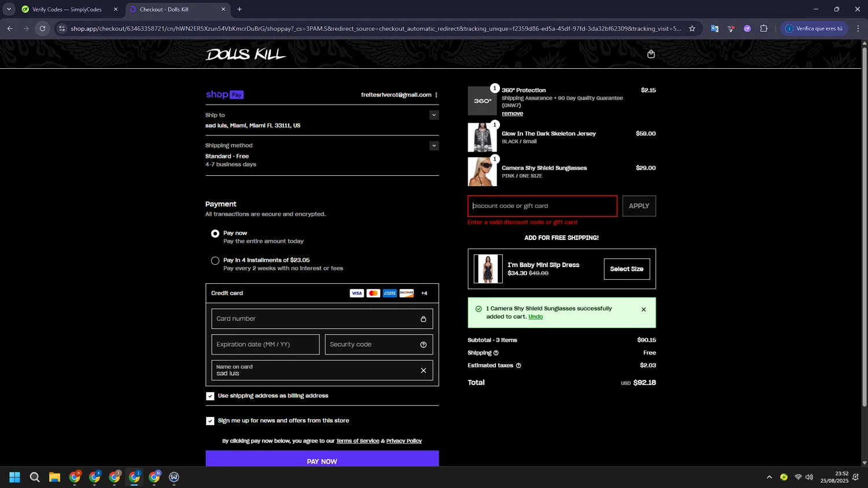Open the taskbar clock and date

(834, 477)
